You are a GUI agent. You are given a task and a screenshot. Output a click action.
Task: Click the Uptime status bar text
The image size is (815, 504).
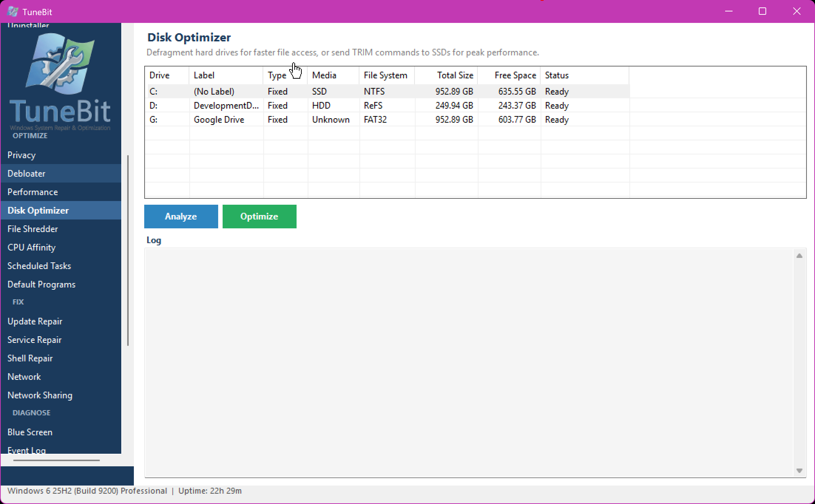[x=210, y=491]
